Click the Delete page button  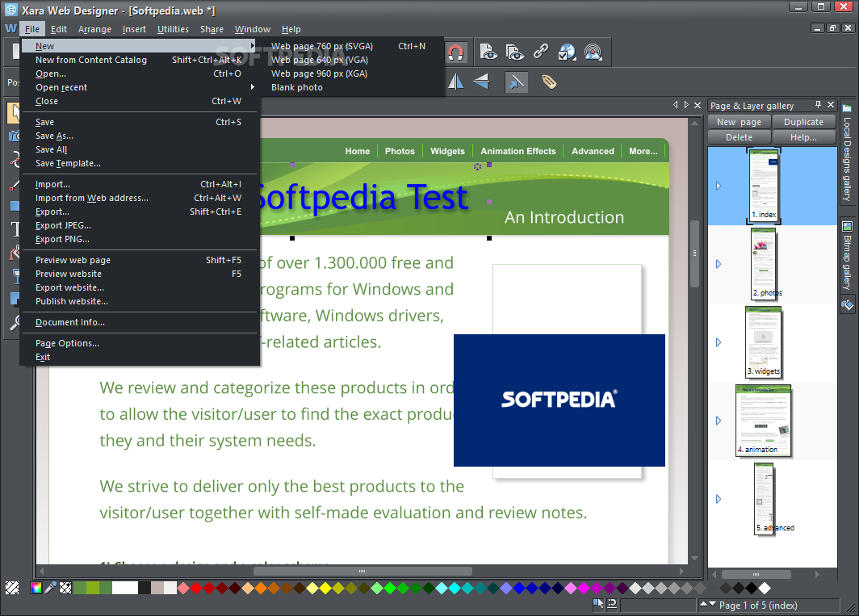pyautogui.click(x=740, y=137)
